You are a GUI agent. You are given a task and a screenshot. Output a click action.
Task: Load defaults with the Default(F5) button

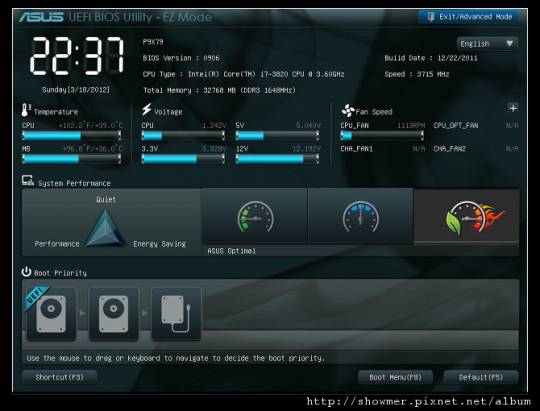(481, 377)
